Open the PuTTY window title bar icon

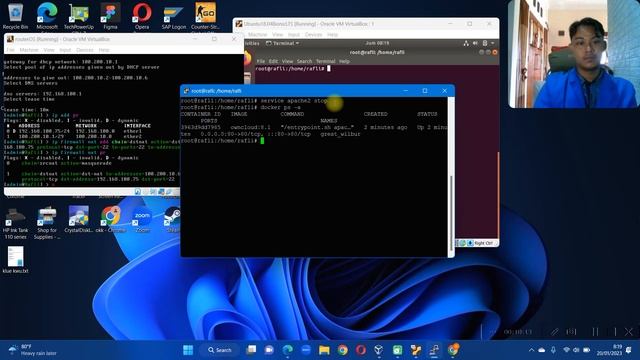coord(186,91)
